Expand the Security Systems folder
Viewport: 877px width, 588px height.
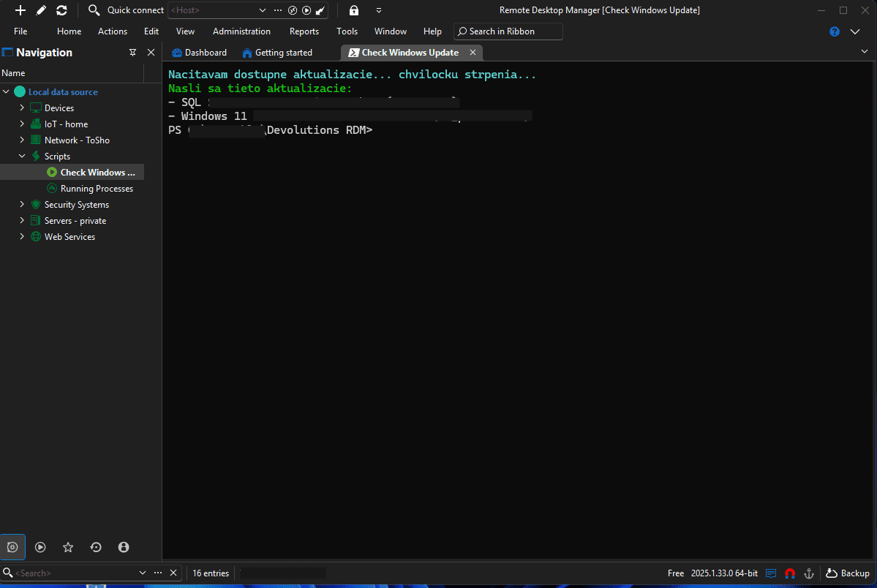coord(22,204)
